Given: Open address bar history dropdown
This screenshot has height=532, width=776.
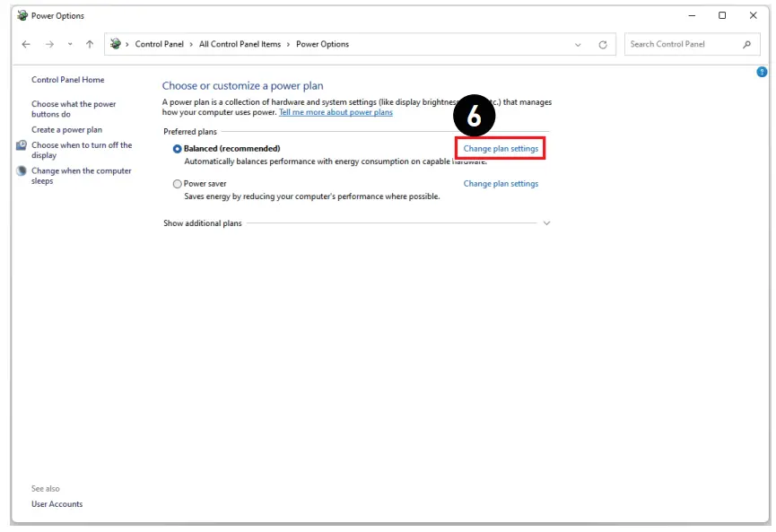Looking at the screenshot, I should [x=578, y=45].
